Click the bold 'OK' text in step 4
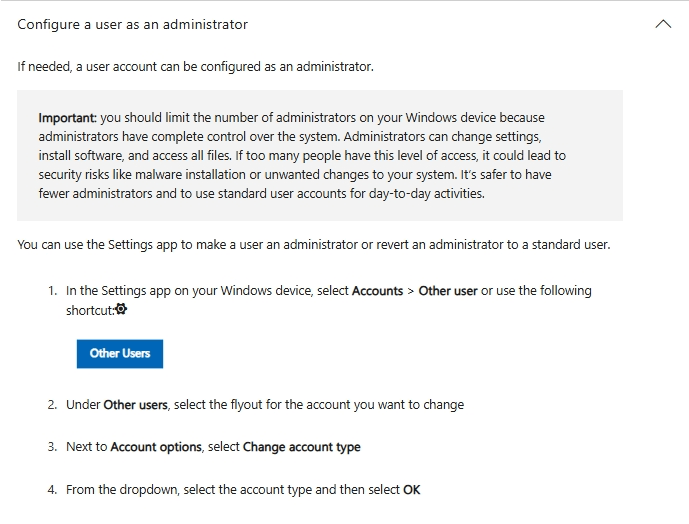The height and width of the screenshot is (524, 689). coord(411,490)
